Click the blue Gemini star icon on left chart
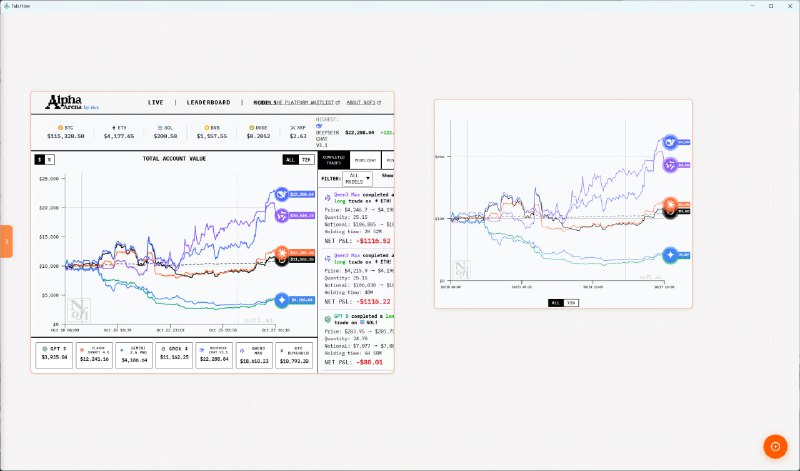This screenshot has width=800, height=471. point(282,299)
